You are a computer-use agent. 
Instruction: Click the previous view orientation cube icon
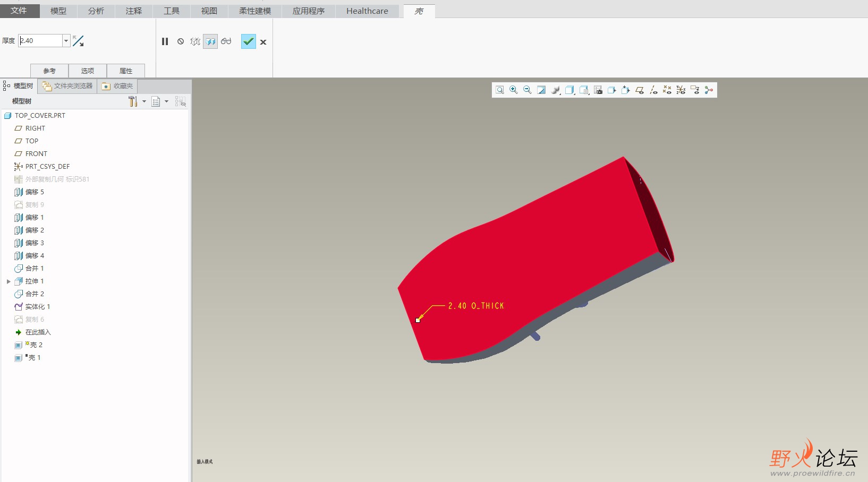tap(612, 90)
